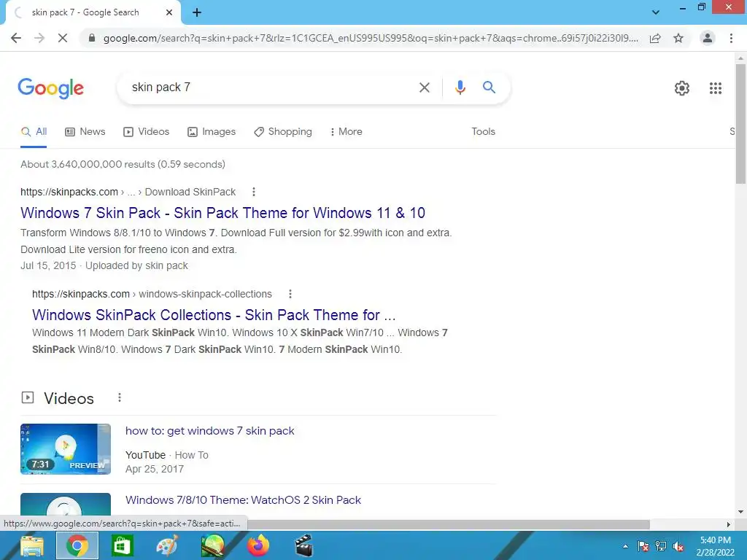This screenshot has width=747, height=560.
Task: Open File Explorer from taskbar
Action: (32, 545)
